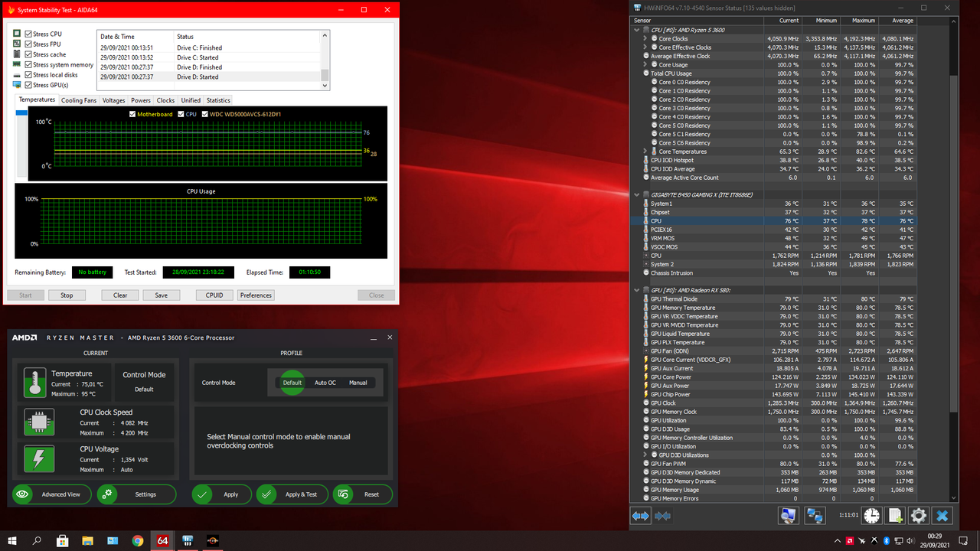Click the HWiNFO network remote monitoring icon

point(815,516)
